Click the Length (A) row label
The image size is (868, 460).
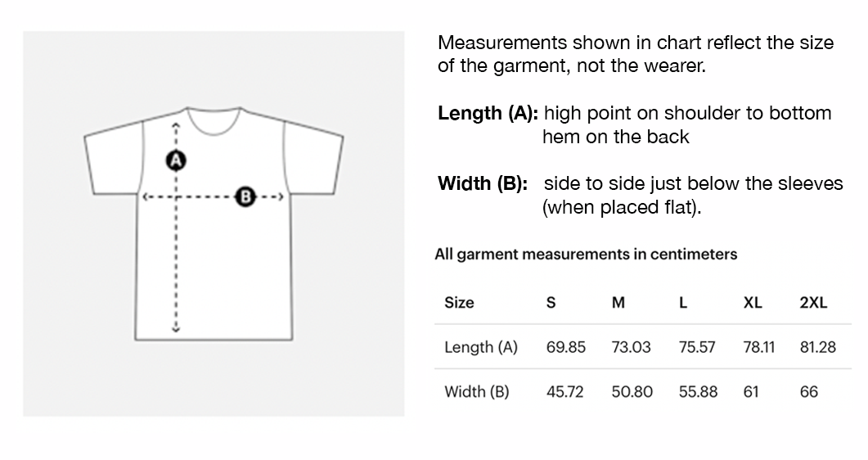point(481,347)
